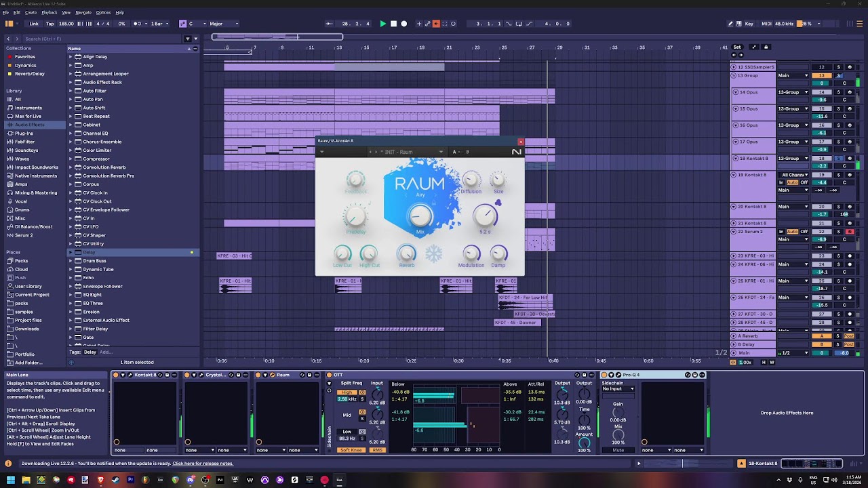
Task: Click the Raum Size knob
Action: 498,180
